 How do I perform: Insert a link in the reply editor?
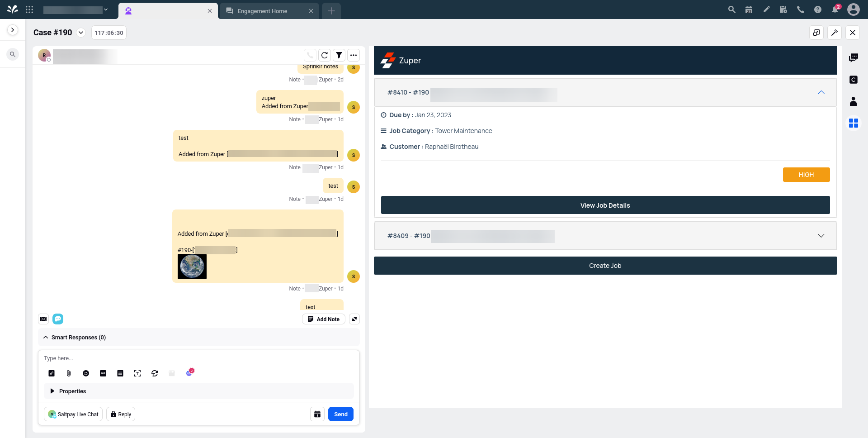tap(52, 373)
